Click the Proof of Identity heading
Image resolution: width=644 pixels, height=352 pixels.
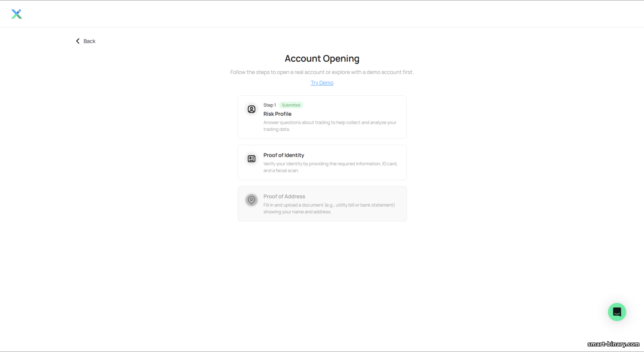coord(284,155)
